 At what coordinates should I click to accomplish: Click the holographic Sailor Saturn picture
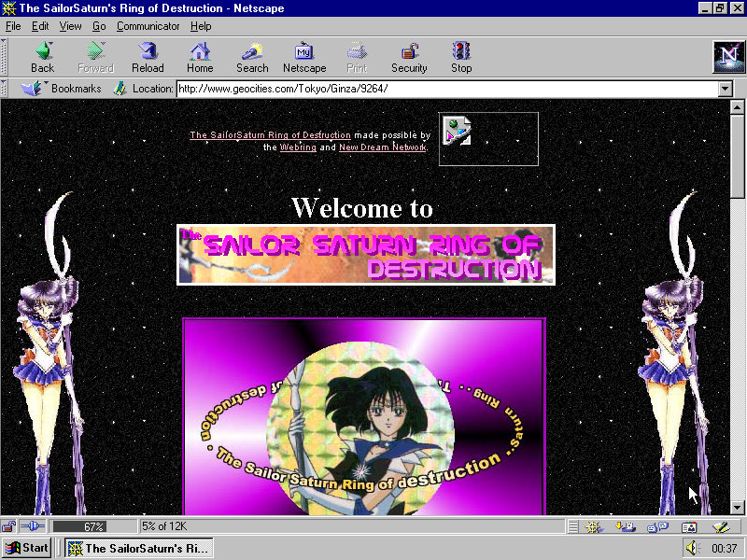[x=364, y=416]
